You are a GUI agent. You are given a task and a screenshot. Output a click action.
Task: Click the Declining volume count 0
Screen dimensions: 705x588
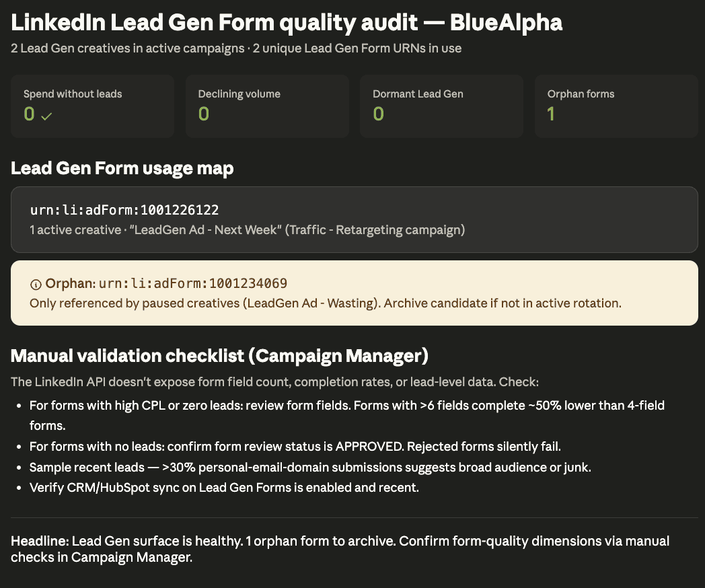(204, 114)
